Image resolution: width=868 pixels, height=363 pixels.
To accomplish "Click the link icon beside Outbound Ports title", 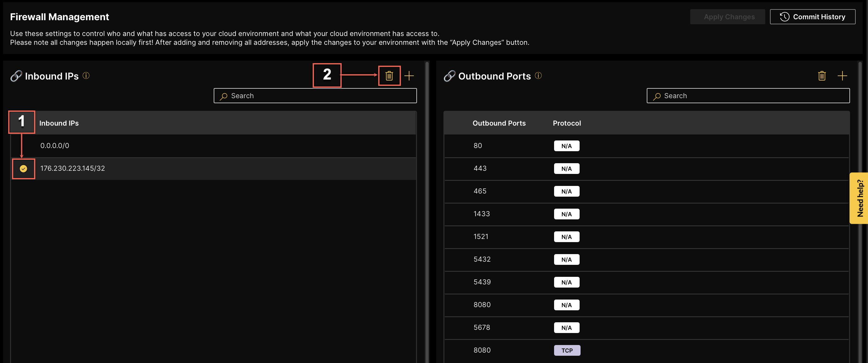I will tap(449, 76).
